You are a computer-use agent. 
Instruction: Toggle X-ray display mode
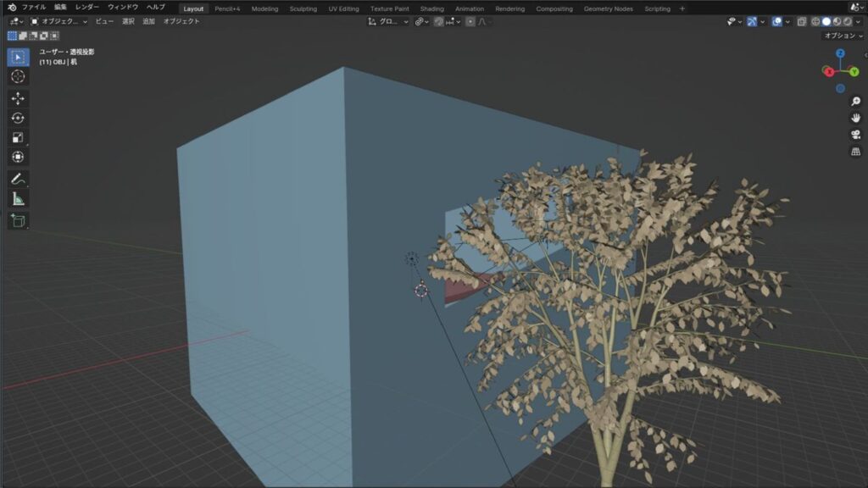click(x=802, y=21)
